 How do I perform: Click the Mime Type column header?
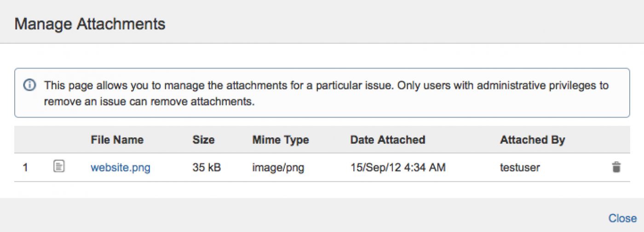(x=280, y=140)
